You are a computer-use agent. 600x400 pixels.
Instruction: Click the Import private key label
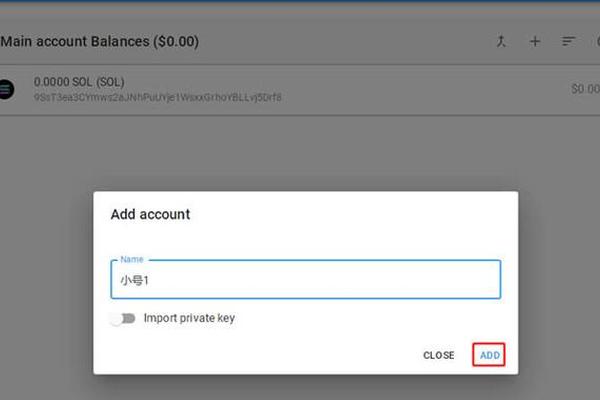pos(189,318)
